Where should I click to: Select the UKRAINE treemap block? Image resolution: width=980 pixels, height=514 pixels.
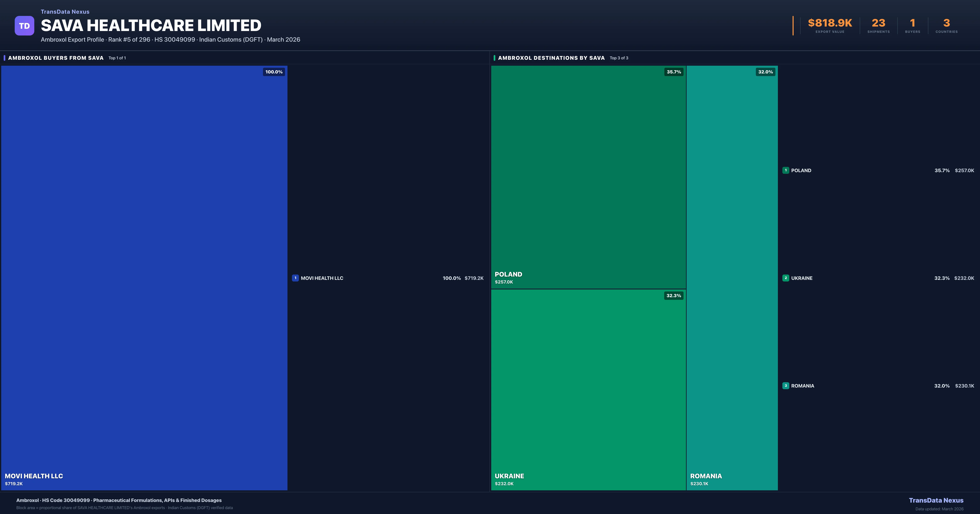tap(588, 390)
